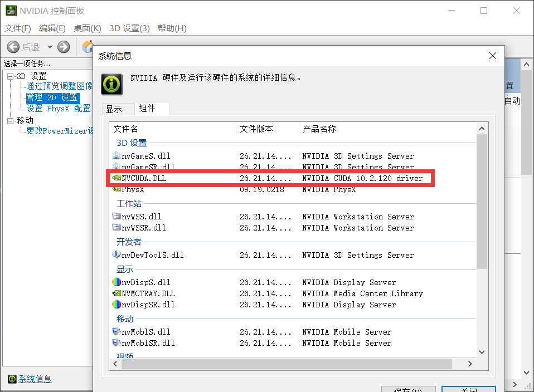534x392 pixels.
Task: Click the icon beside nvGameS.dll
Action: click(x=116, y=156)
